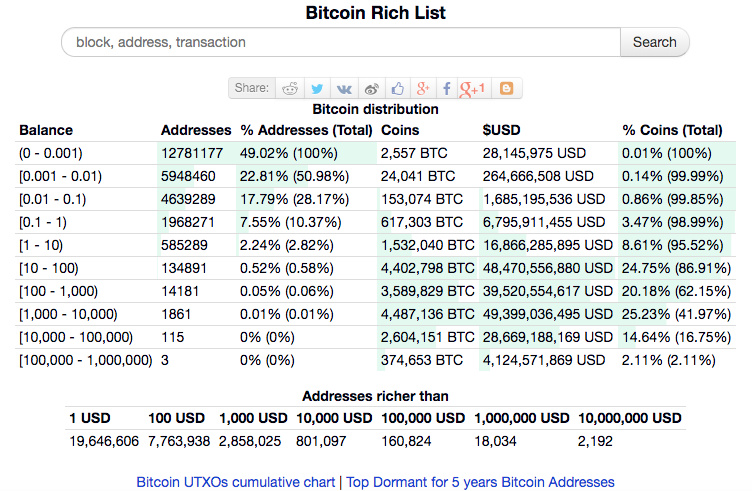The width and height of the screenshot is (752, 491).
Task: Share via the Blogger icon
Action: pos(506,88)
